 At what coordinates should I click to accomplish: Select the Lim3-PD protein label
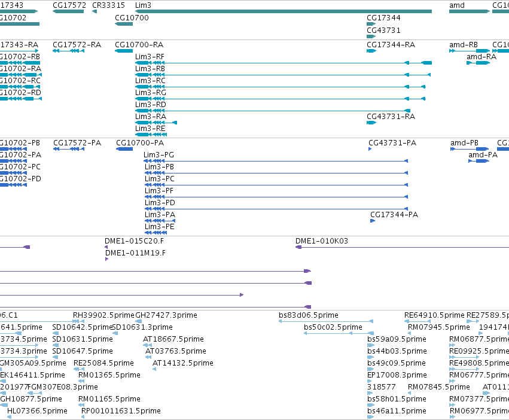point(160,203)
